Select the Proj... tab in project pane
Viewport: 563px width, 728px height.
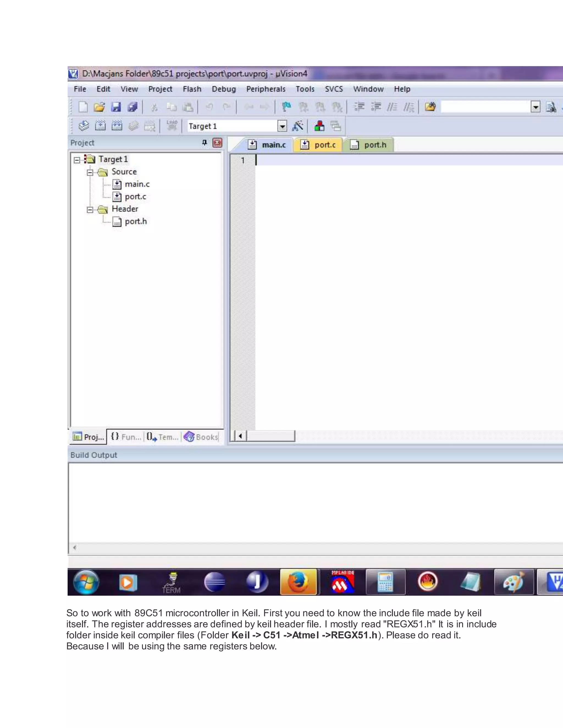(89, 437)
